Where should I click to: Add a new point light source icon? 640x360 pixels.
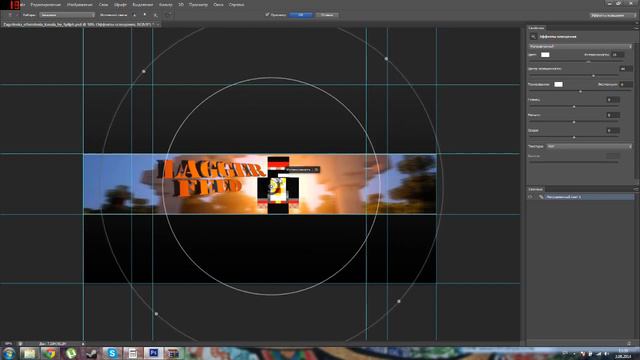point(145,15)
